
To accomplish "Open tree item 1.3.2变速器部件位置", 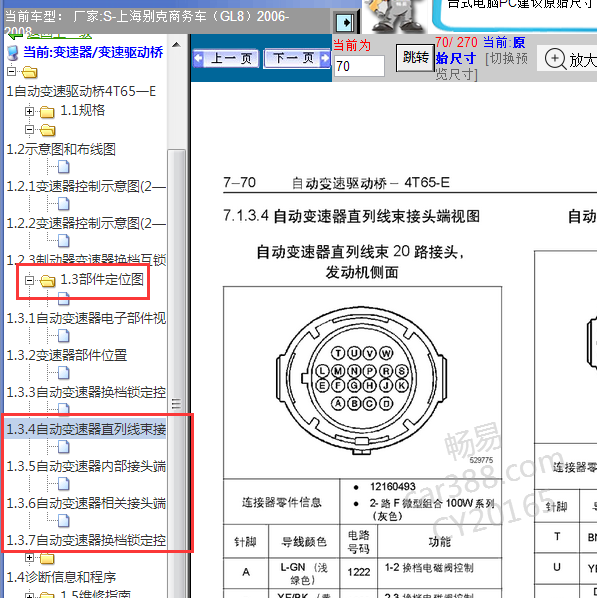I will tap(67, 355).
